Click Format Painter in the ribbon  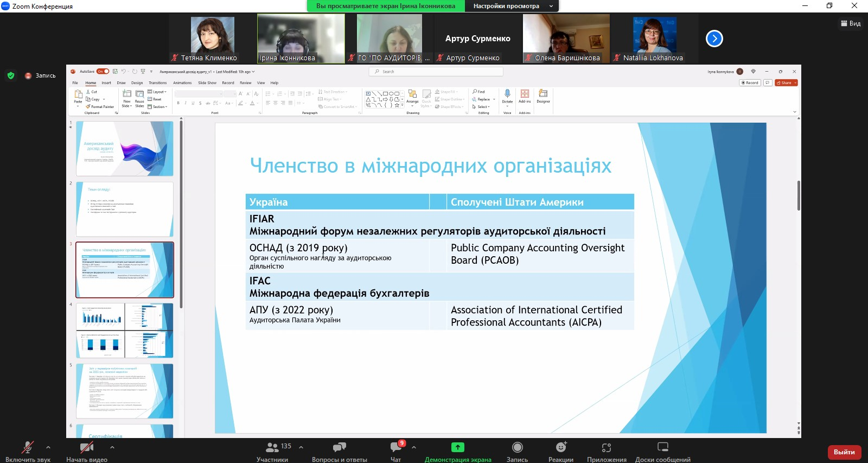coord(100,106)
